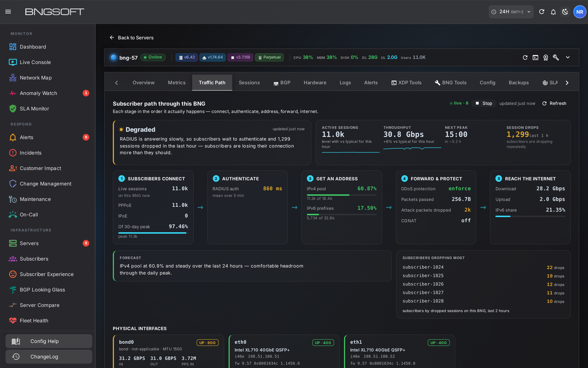Click Of 30-day peak progress bar
This screenshot has width=588, height=368.
point(153,233)
